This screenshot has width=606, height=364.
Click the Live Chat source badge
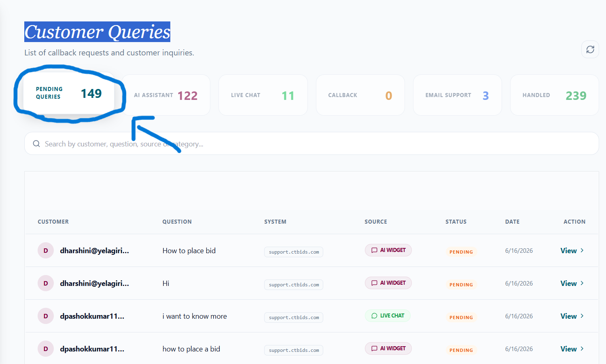coord(388,316)
